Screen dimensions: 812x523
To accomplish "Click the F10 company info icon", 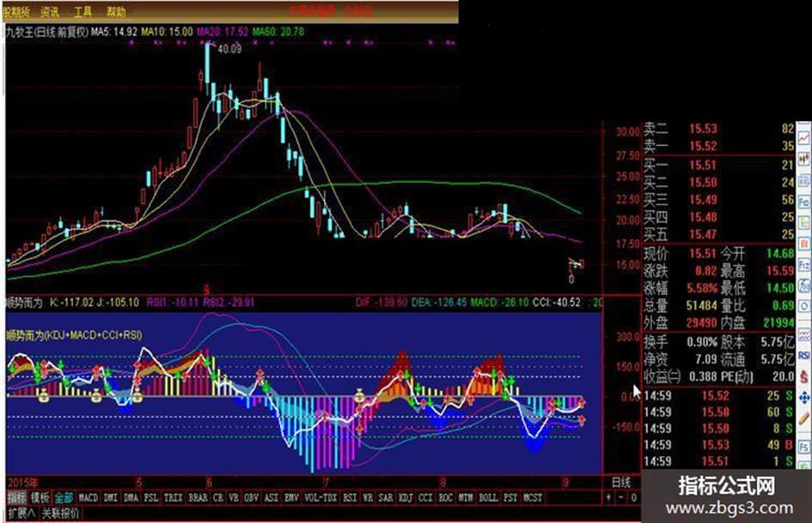I will (804, 202).
